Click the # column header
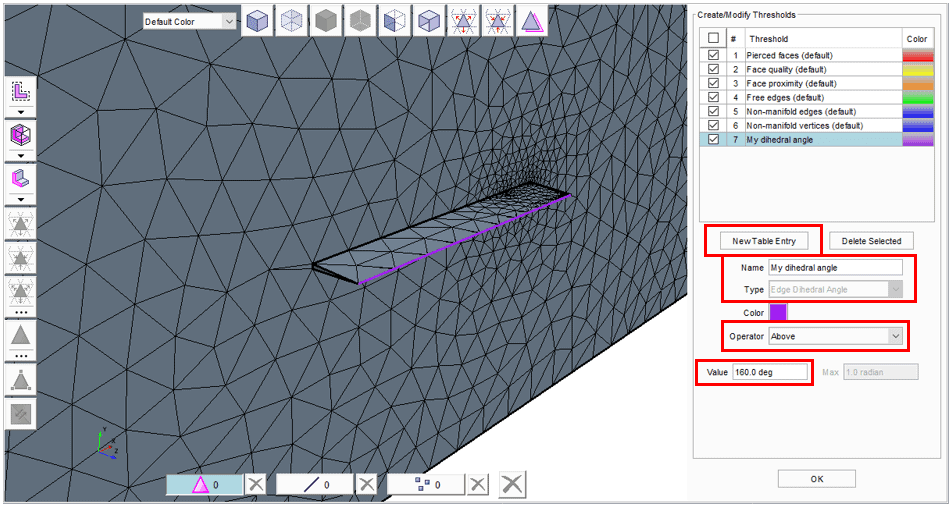951x508 pixels. (x=734, y=38)
